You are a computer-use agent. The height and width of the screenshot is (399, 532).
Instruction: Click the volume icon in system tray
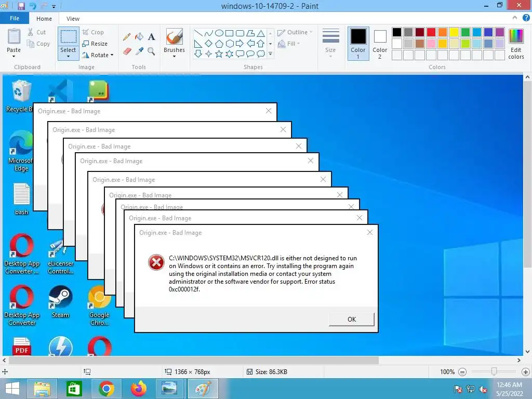[x=483, y=390]
